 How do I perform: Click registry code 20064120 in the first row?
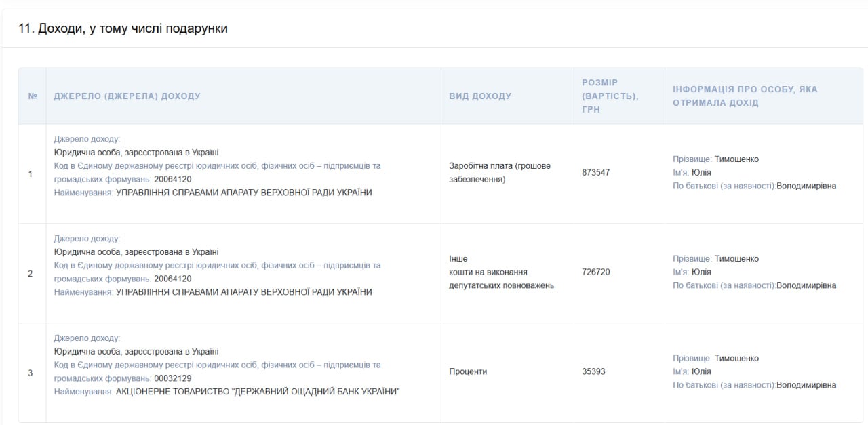[173, 180]
